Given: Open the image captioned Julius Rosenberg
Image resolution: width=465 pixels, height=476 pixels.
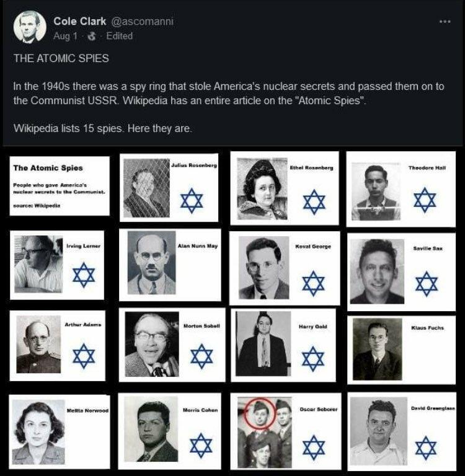Looking at the screenshot, I should [x=169, y=188].
